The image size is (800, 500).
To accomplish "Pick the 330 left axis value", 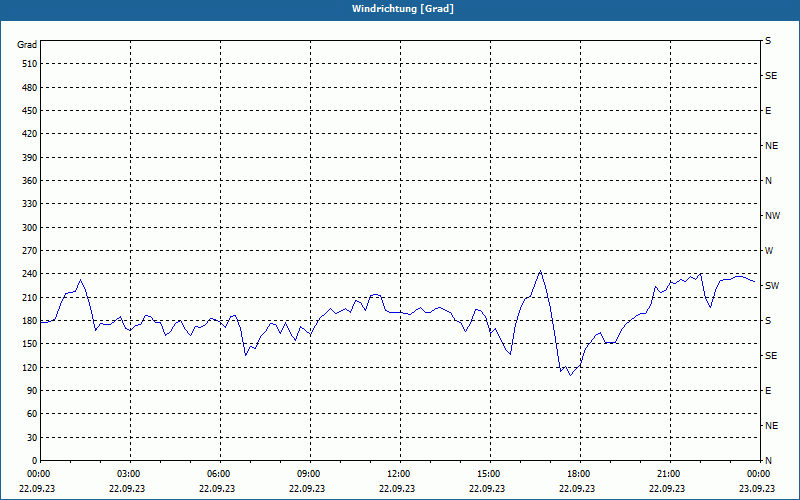I will [30, 204].
